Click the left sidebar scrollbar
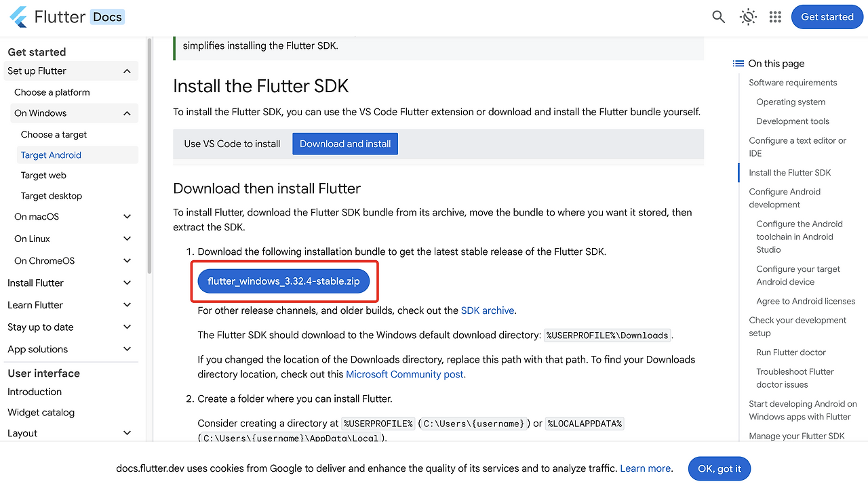Viewport: 868px width, 488px height. point(149,156)
